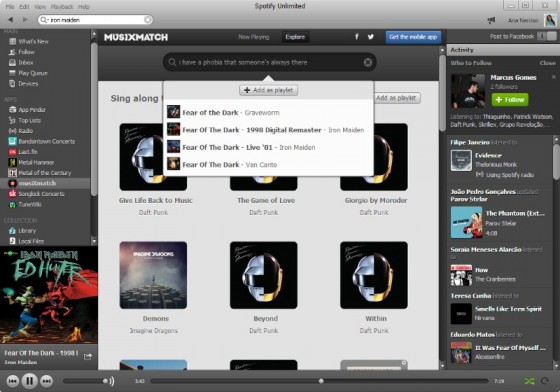Share the currently playing track
560x392 pixels.
[88, 356]
